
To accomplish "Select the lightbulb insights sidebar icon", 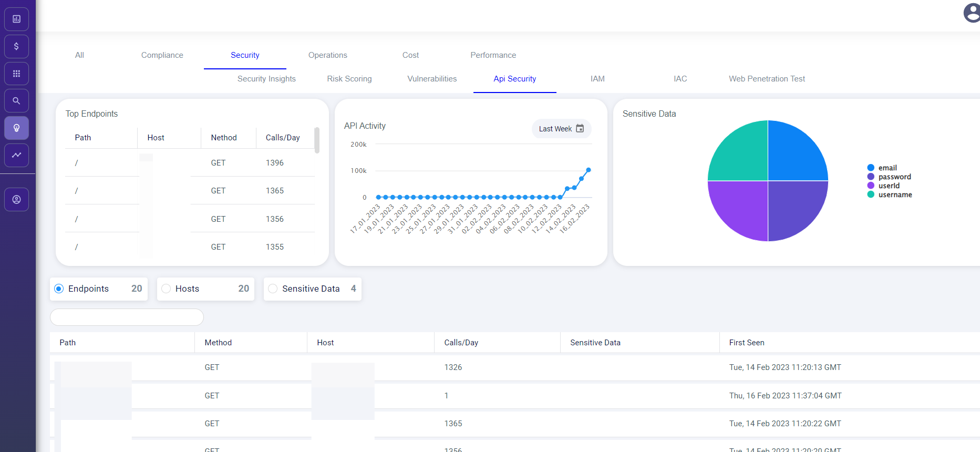I will point(16,128).
